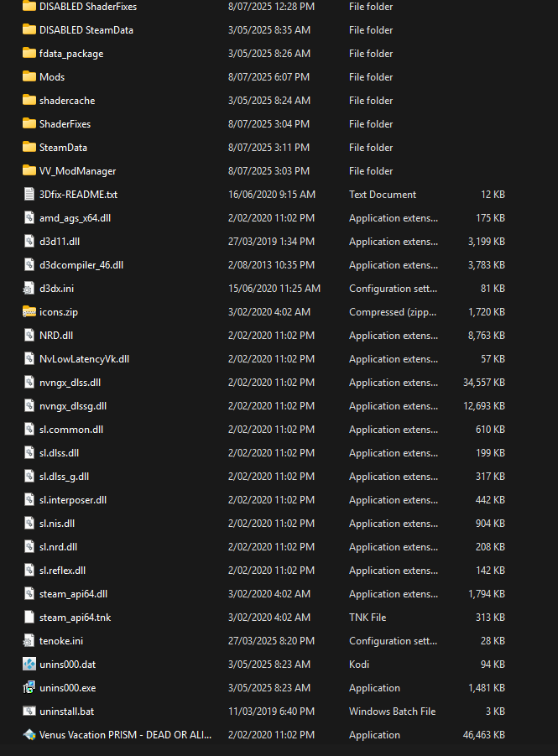
Task: Click the size value 57 KB
Action: (x=493, y=359)
